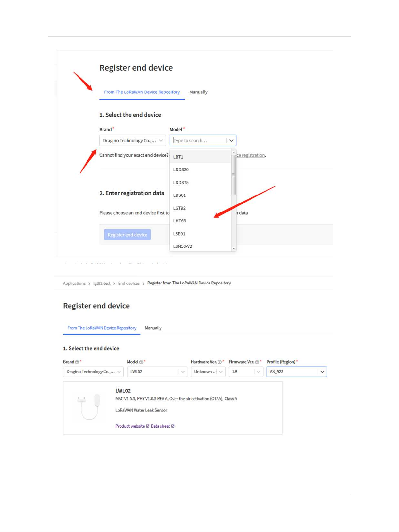Open the Brand dropdown next to LWL02
The height and width of the screenshot is (532, 399).
[x=93, y=372]
